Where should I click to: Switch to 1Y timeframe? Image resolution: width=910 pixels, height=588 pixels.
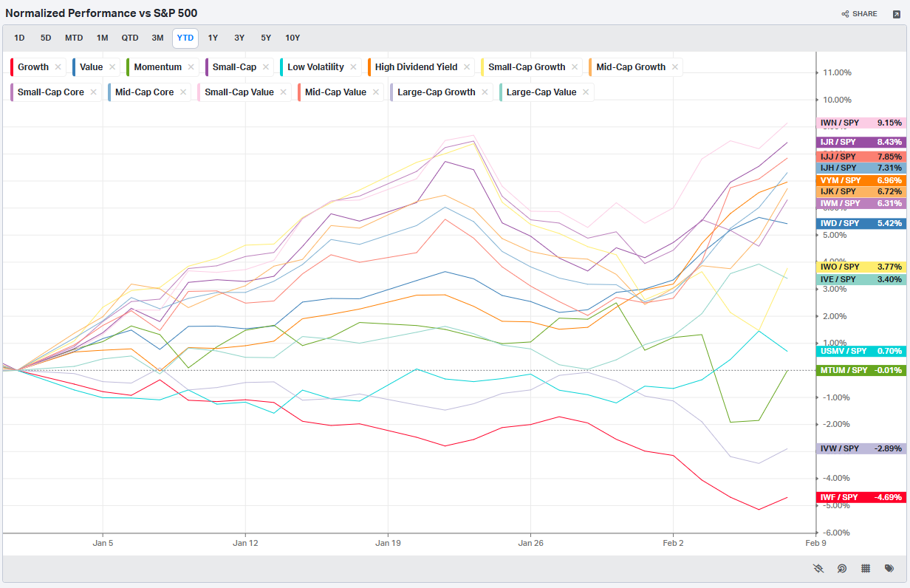(x=213, y=38)
